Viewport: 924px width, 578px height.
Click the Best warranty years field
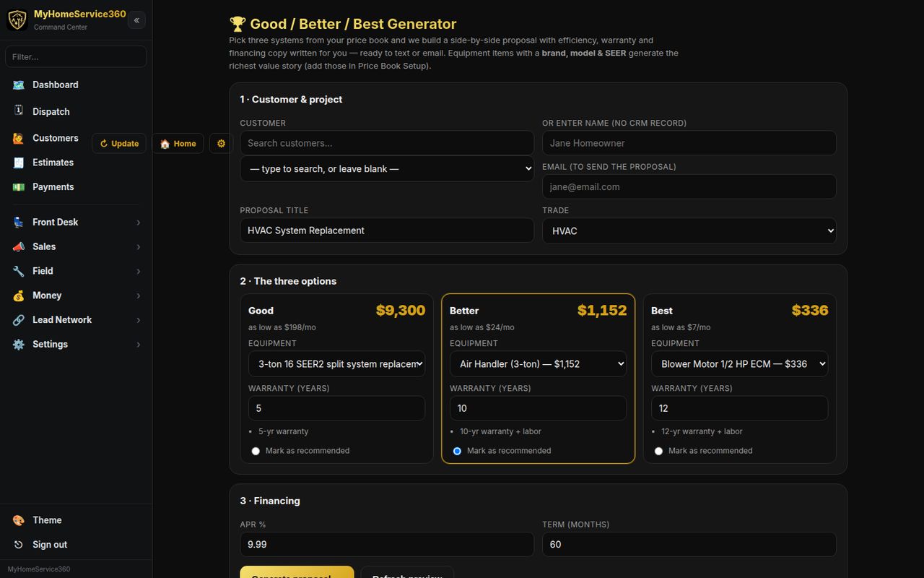740,408
